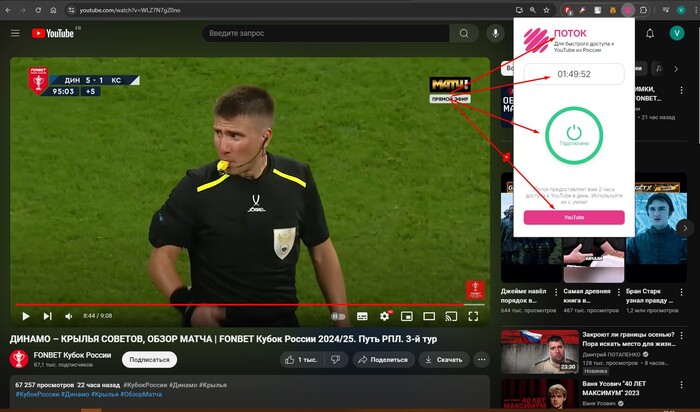The width and height of the screenshot is (700, 412).
Task: Go fullscreen in the video player
Action: click(x=473, y=316)
